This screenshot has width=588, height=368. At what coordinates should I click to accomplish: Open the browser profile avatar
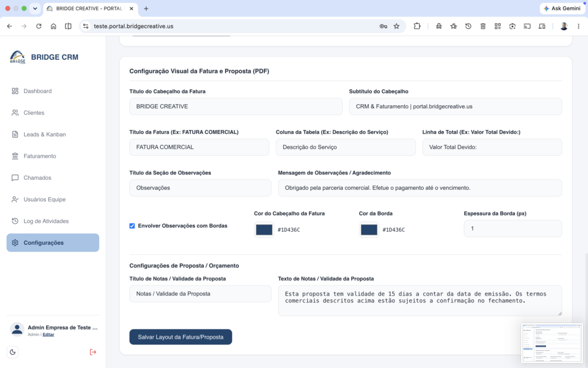[564, 26]
